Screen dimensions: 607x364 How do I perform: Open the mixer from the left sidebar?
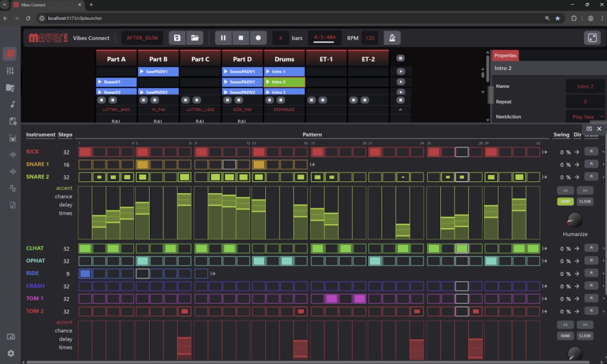[11, 71]
